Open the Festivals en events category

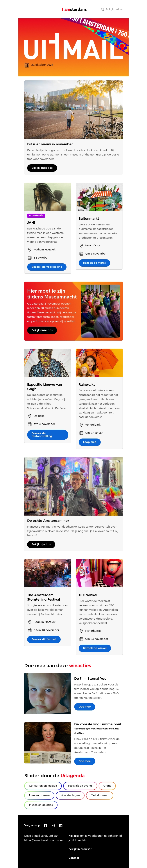click(x=80, y=786)
